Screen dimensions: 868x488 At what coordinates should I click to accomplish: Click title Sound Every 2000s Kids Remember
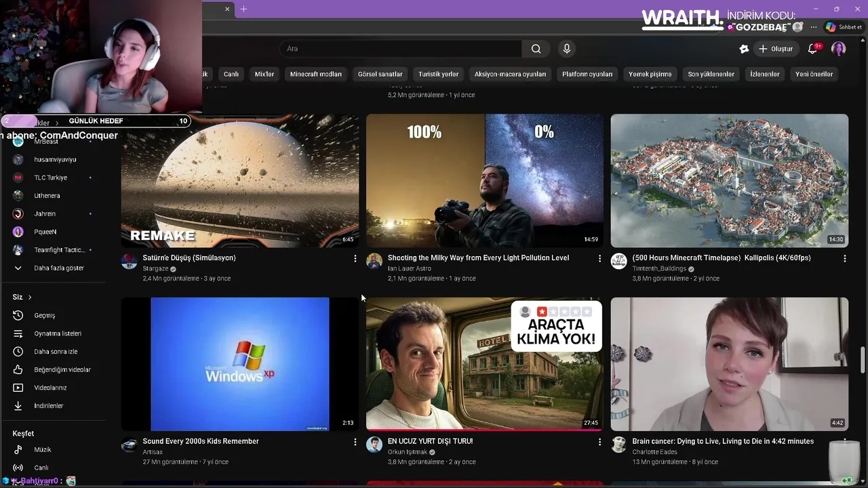pyautogui.click(x=201, y=441)
